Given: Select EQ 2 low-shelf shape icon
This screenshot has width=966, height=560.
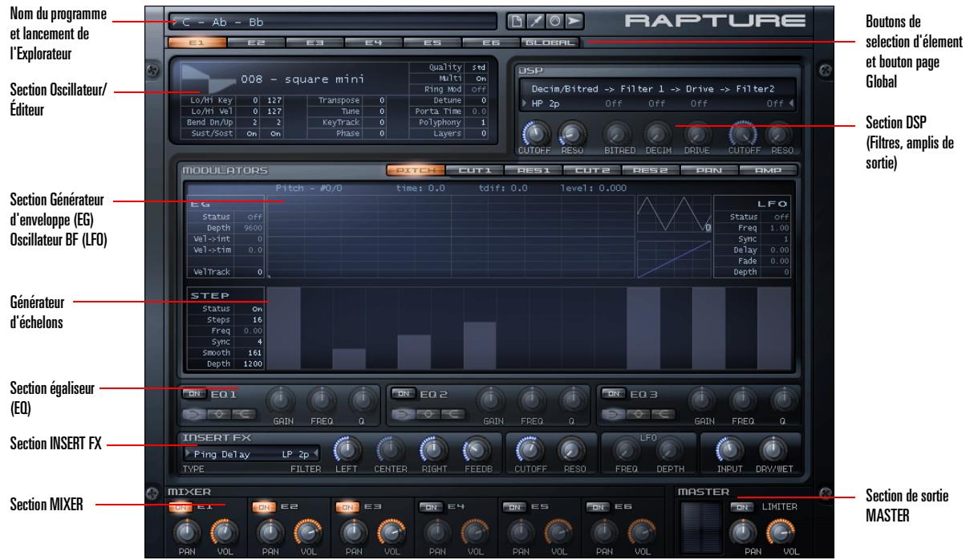Looking at the screenshot, I should 403,413.
